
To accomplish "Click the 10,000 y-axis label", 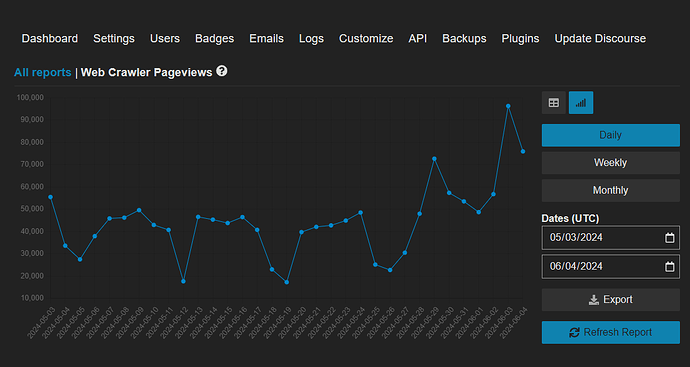I will click(32, 298).
